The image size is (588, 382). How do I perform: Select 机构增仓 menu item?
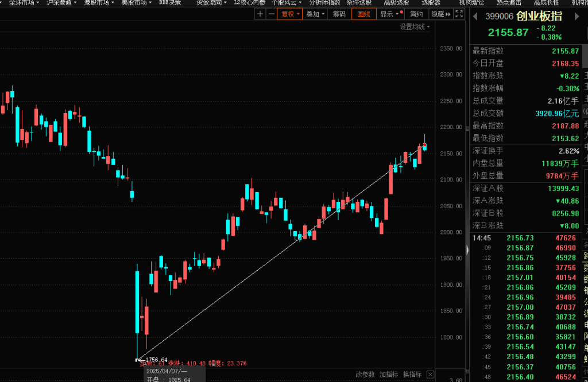(x=471, y=3)
